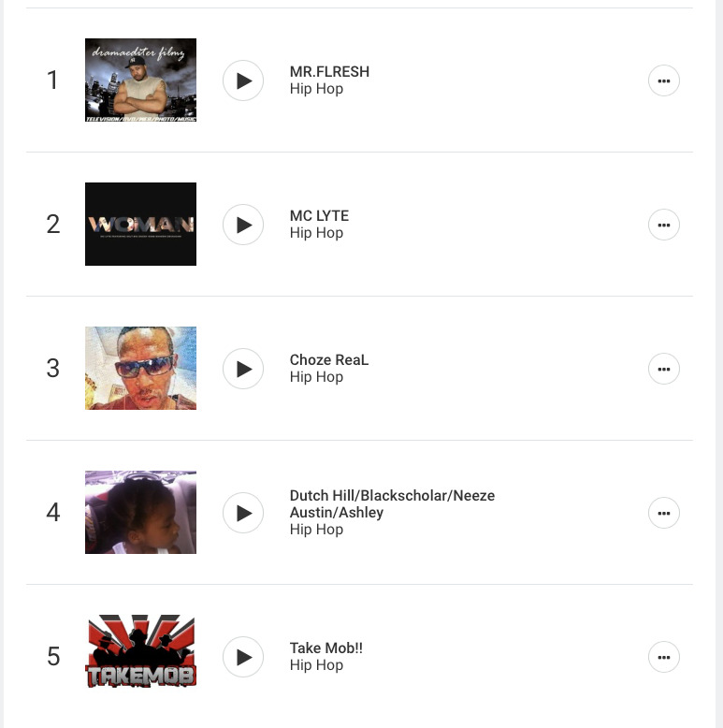The width and height of the screenshot is (723, 728).
Task: Click the Hip Hop genre under MC LYTE
Action: pos(316,233)
